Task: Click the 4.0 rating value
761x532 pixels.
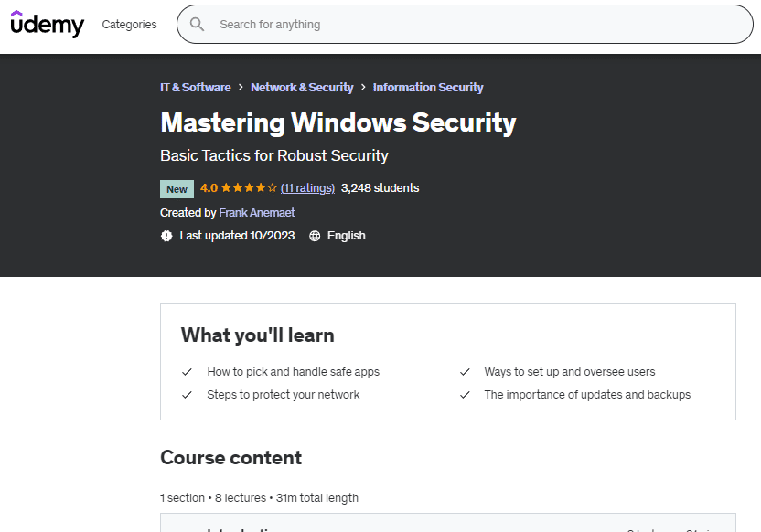Action: point(209,188)
